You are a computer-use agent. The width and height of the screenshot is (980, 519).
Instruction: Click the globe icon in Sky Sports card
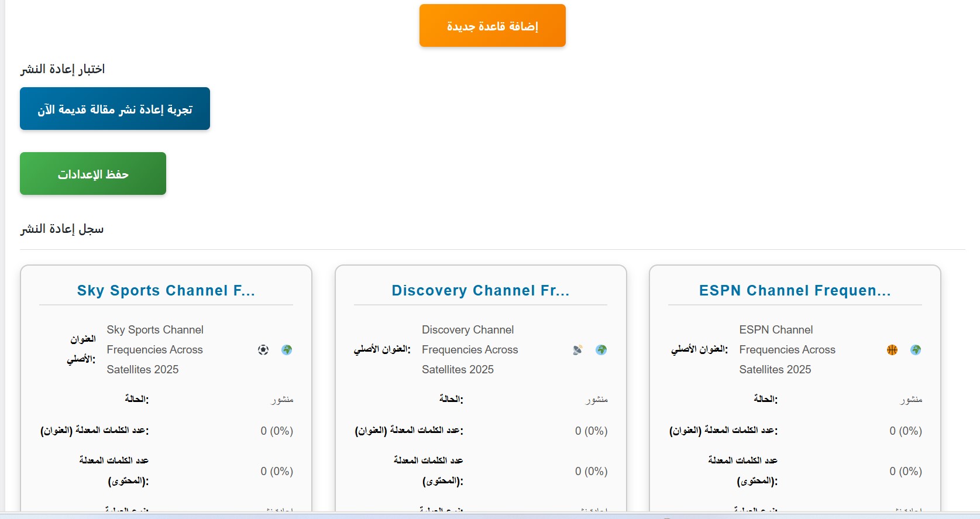pos(287,350)
